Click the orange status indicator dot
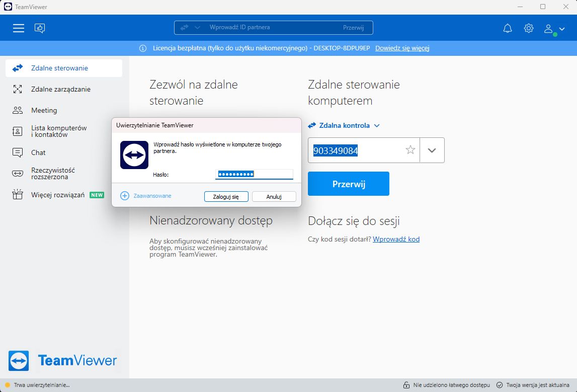The width and height of the screenshot is (577, 392). [8, 385]
